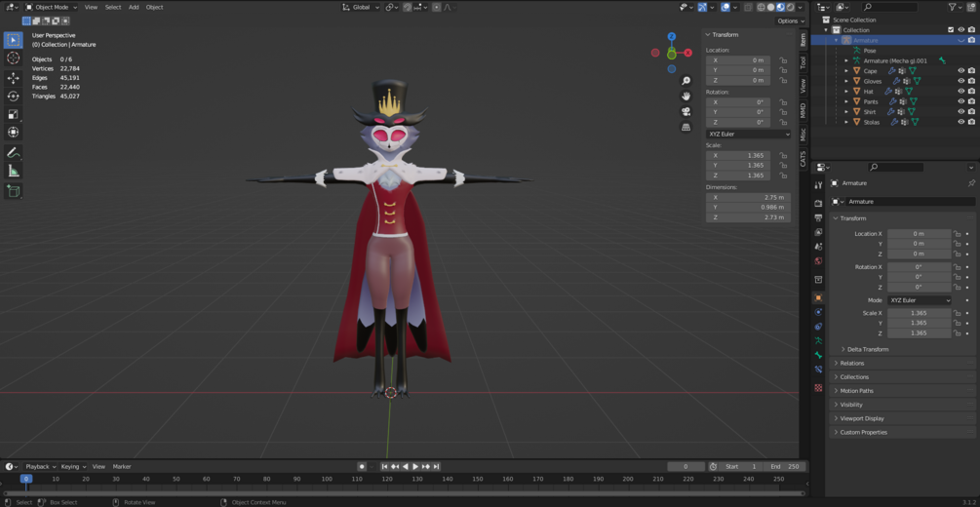Activate the Rotate tool
This screenshot has height=507, width=980.
[13, 96]
